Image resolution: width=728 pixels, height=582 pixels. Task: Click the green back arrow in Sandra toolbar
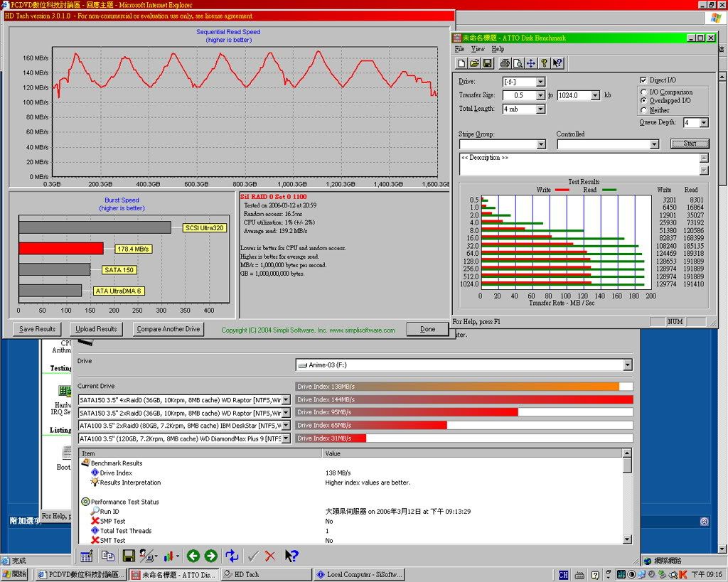[x=193, y=556]
